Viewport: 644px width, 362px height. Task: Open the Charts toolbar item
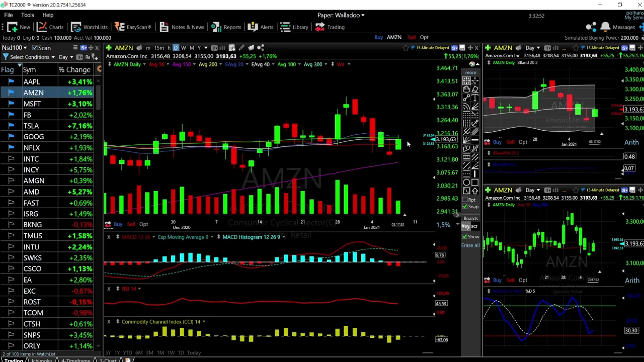click(50, 27)
